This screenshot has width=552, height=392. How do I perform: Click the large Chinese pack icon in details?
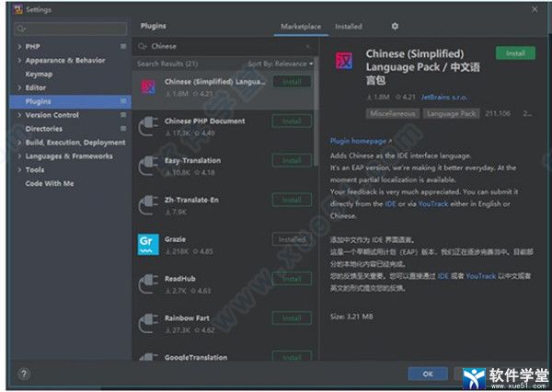pyautogui.click(x=344, y=61)
